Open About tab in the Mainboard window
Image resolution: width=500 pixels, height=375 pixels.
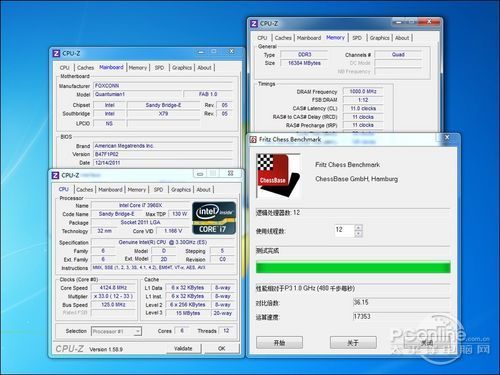coord(204,67)
